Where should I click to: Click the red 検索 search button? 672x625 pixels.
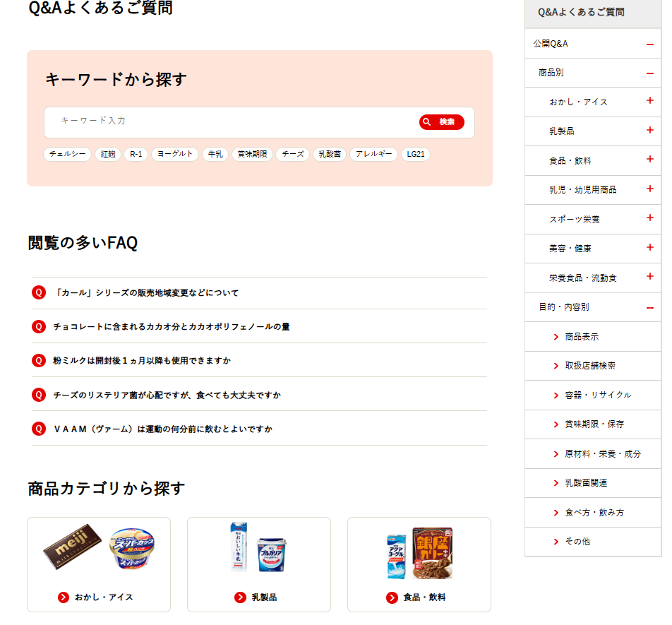coord(441,122)
